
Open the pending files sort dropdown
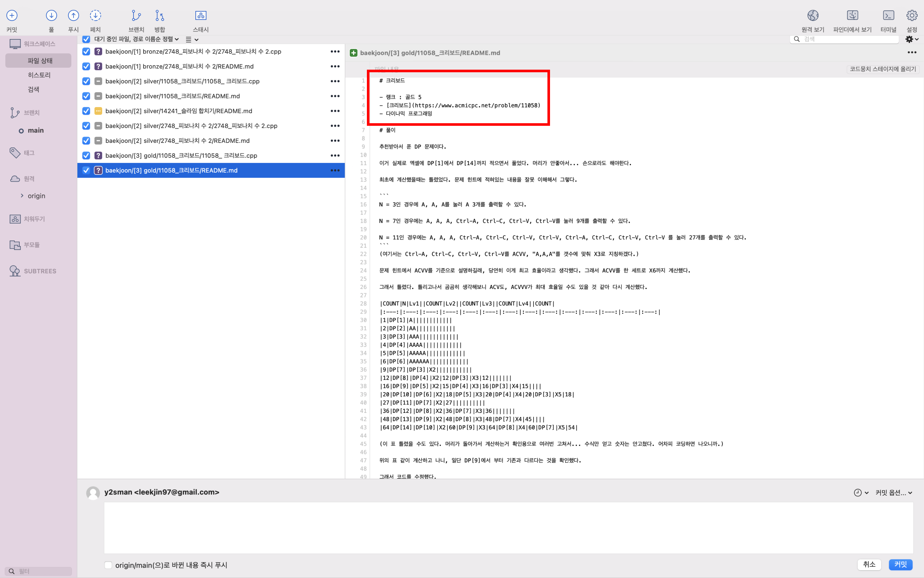[x=136, y=39]
